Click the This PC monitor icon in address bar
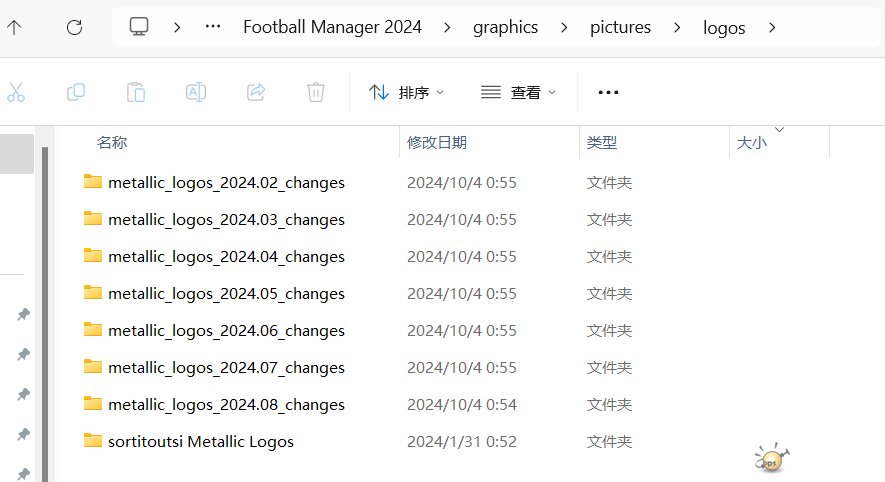 (139, 27)
